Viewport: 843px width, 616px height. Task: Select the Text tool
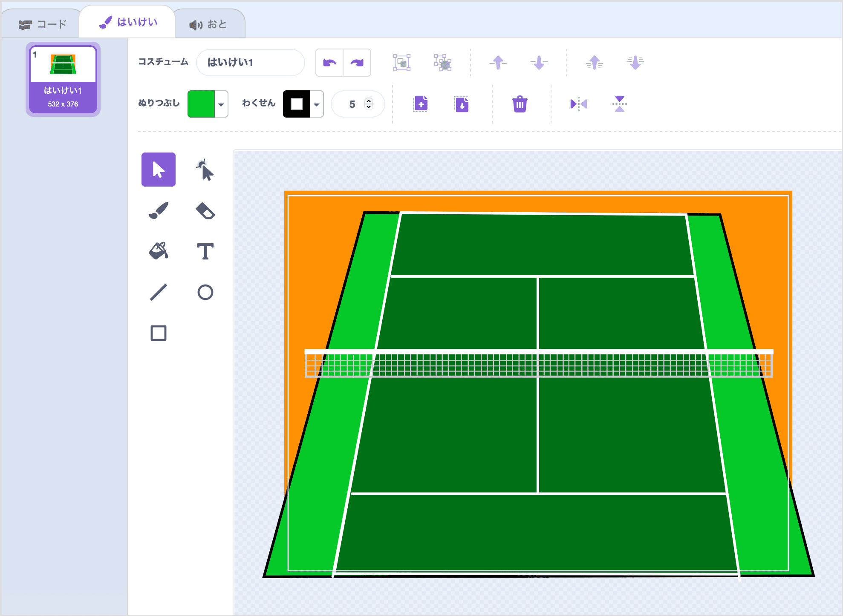pos(205,251)
